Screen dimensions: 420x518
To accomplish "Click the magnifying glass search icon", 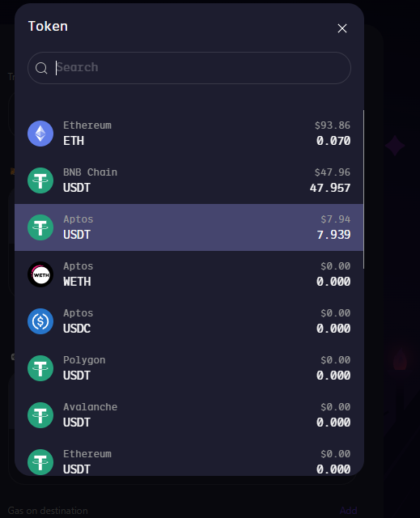I will (41, 68).
